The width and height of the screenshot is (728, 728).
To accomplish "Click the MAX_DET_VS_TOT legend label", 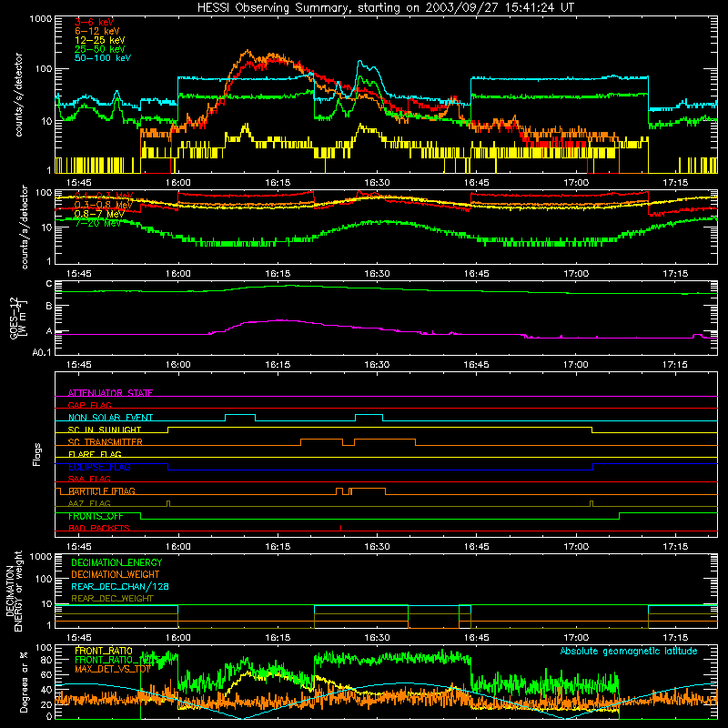I will [113, 669].
